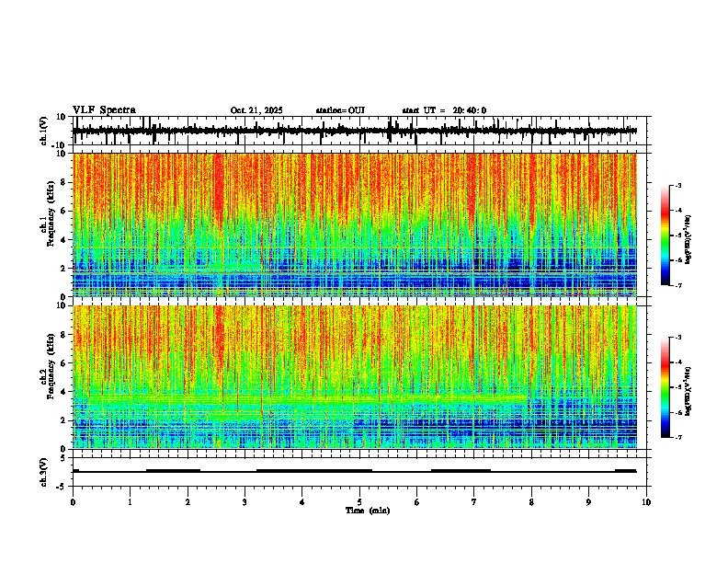The width and height of the screenshot is (728, 563).
Task: Click the ch.1 color scale bar
Action: click(x=665, y=236)
